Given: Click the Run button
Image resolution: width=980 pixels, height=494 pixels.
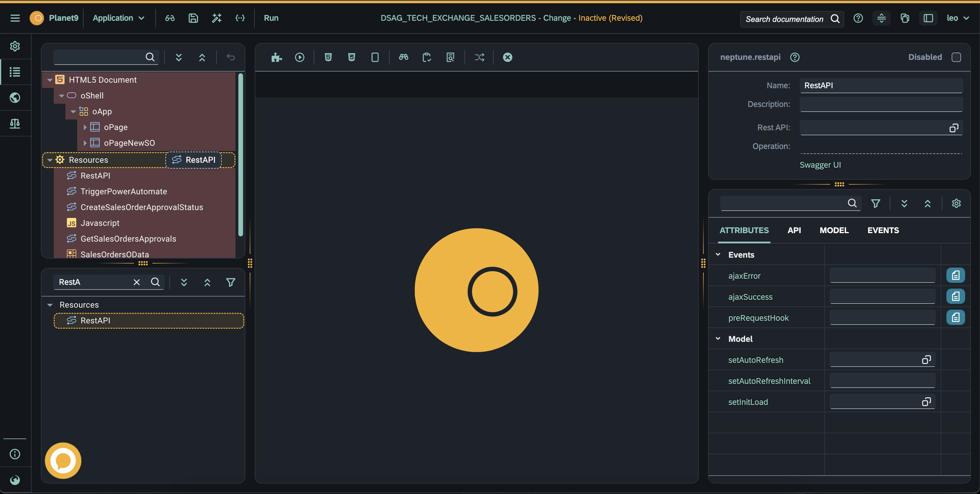Looking at the screenshot, I should (x=271, y=18).
